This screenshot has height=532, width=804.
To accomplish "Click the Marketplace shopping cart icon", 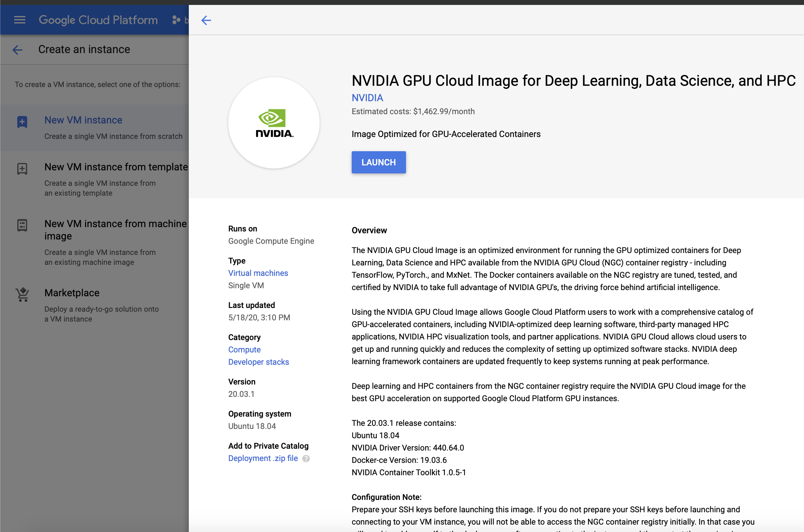I will (22, 294).
